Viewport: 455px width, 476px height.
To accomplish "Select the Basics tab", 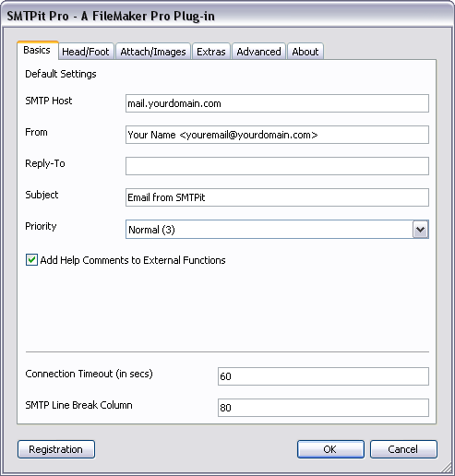I will [x=37, y=50].
